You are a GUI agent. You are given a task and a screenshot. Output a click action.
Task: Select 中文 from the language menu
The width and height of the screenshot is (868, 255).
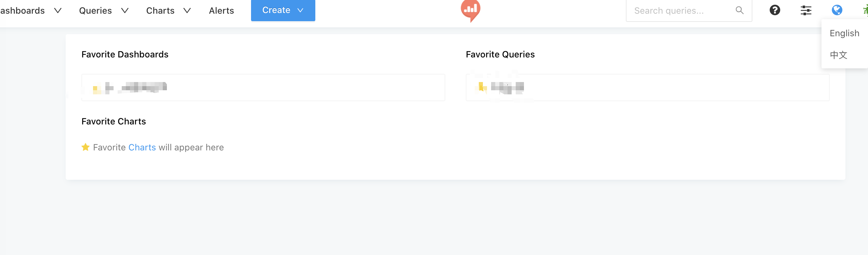[839, 55]
